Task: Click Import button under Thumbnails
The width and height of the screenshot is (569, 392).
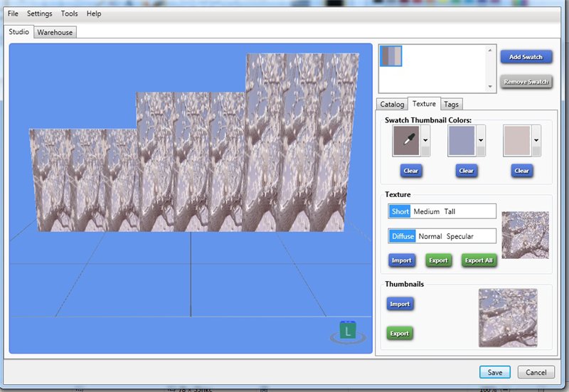Action: tap(400, 304)
